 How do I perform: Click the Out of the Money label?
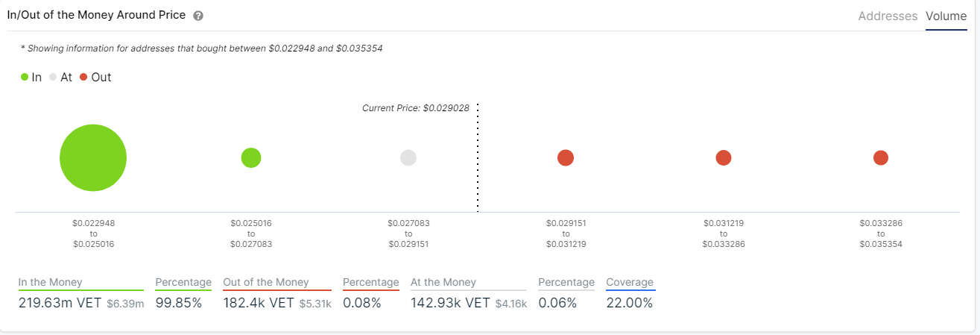point(266,282)
